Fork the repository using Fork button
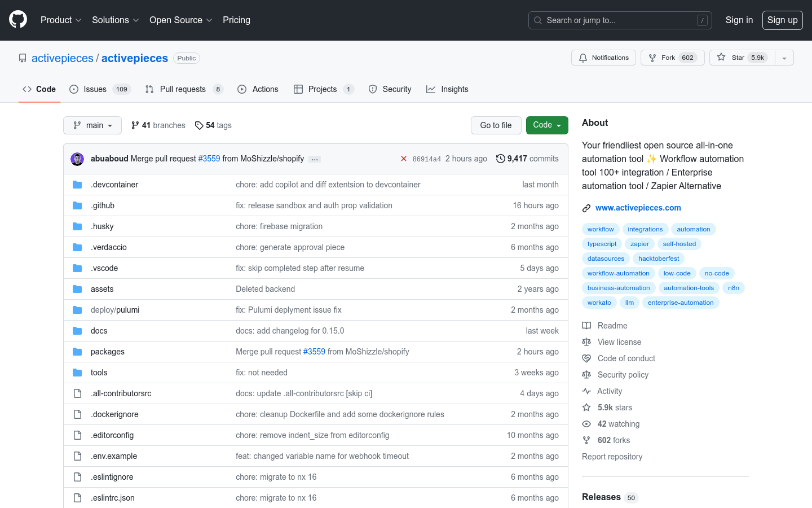 (x=672, y=58)
